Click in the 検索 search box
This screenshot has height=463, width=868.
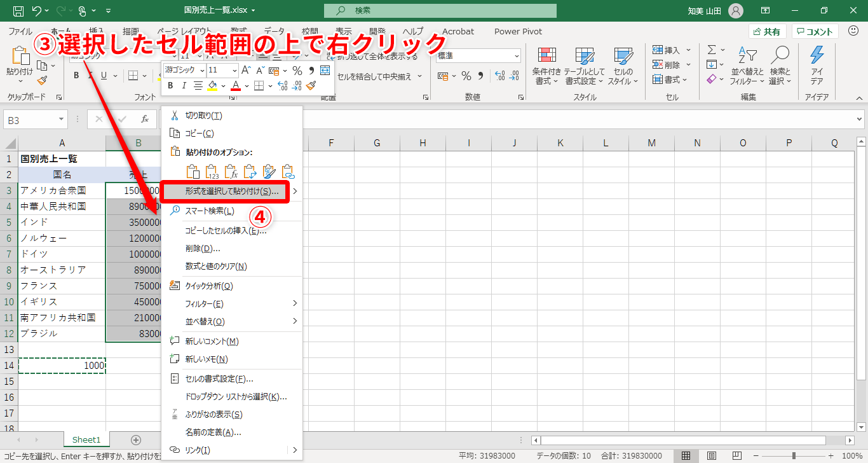(440, 11)
